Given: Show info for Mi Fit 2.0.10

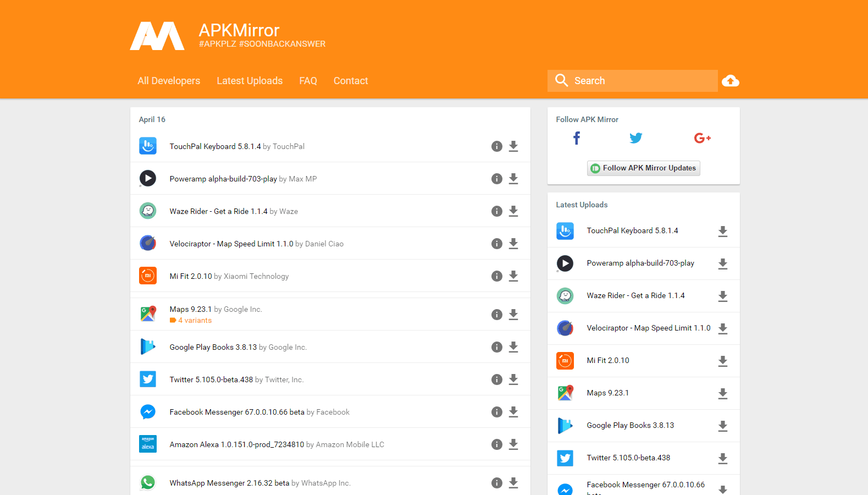Looking at the screenshot, I should click(496, 276).
